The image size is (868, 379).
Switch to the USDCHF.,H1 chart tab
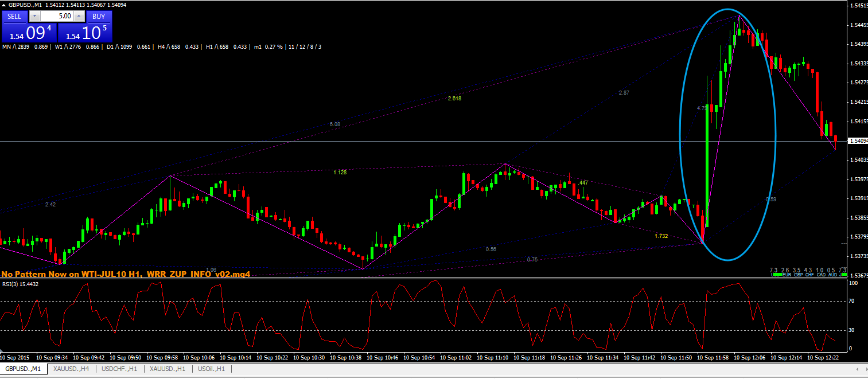coord(119,369)
